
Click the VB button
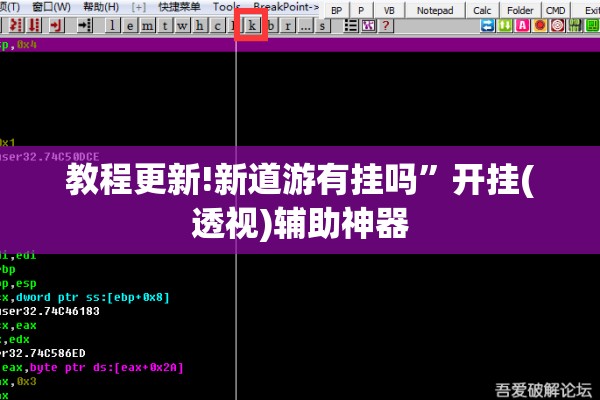[389, 10]
